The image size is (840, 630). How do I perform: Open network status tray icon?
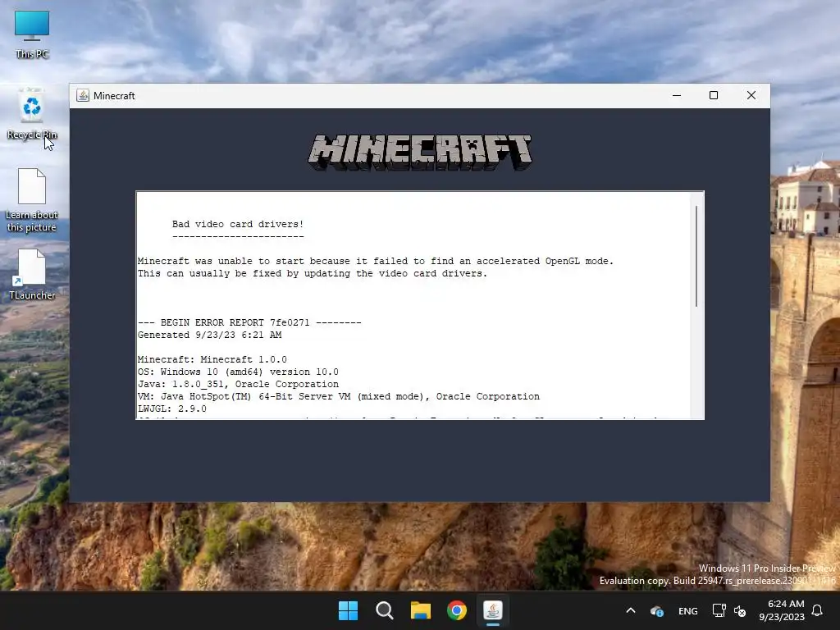click(x=719, y=610)
